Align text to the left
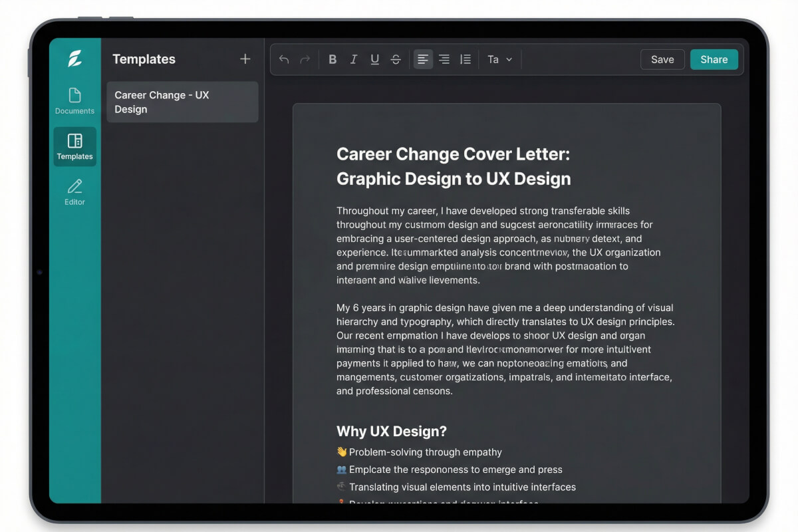The image size is (798, 532). pyautogui.click(x=423, y=59)
